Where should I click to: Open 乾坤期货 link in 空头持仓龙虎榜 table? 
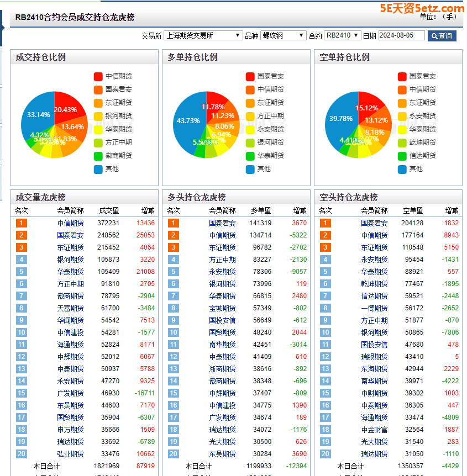coord(374,284)
